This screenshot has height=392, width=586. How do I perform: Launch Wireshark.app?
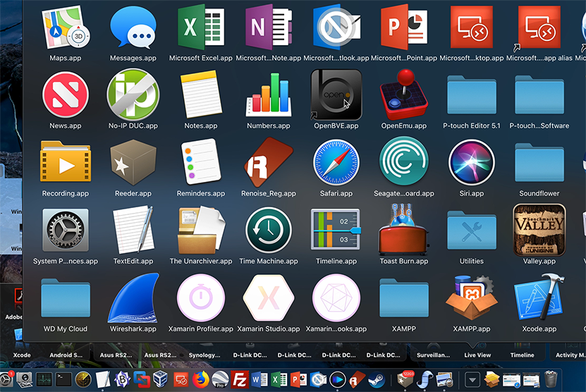pyautogui.click(x=133, y=298)
